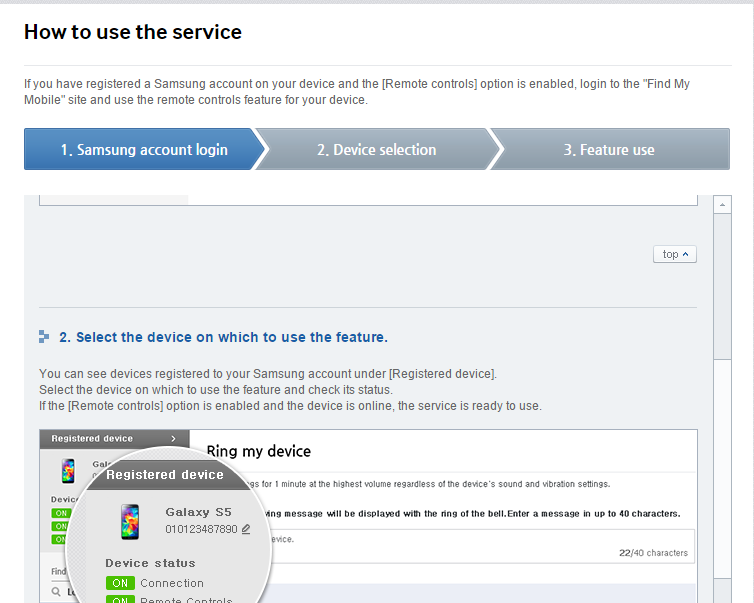This screenshot has height=603, width=754.
Task: Switch to the Device selection step tab
Action: (x=377, y=149)
